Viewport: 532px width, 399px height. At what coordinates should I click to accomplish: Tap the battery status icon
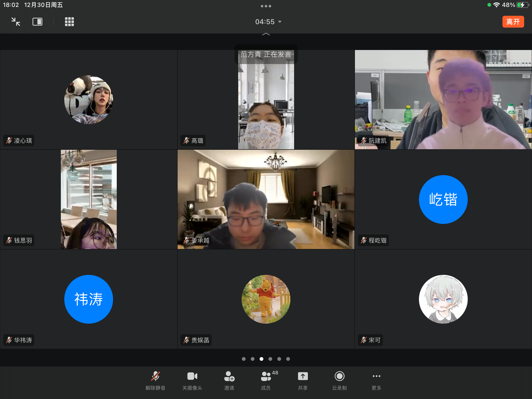(x=523, y=5)
